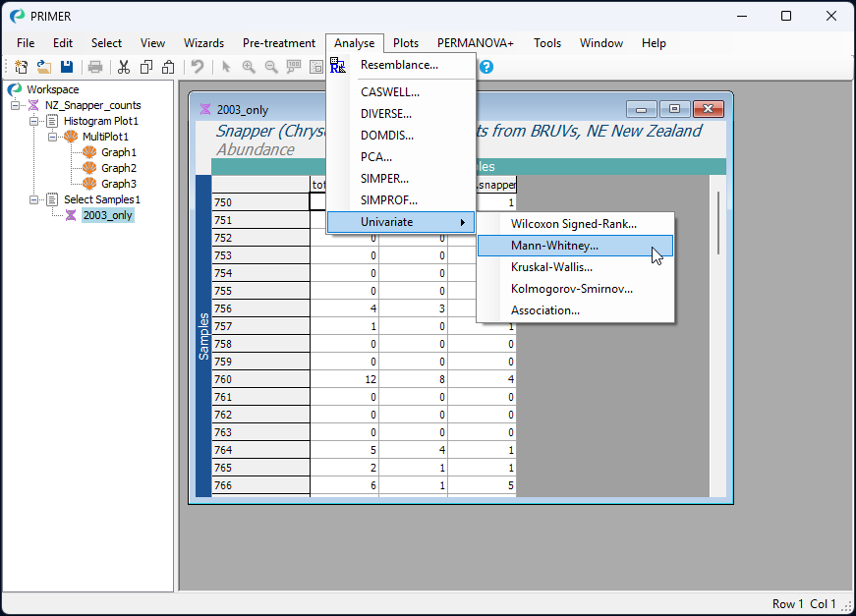Open the SIMPER analysis menu entry
The width and height of the screenshot is (856, 616).
pos(384,179)
